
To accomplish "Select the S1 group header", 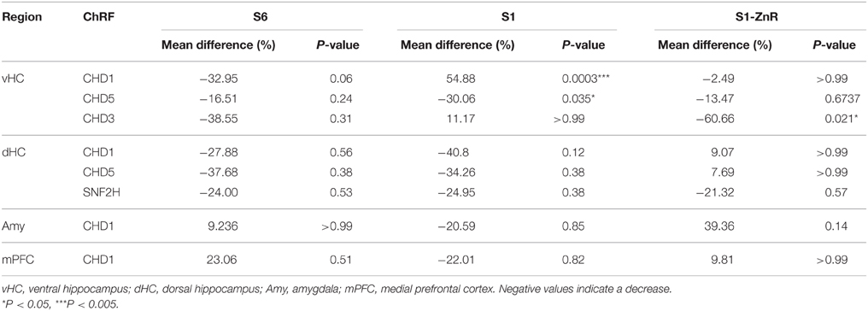I will tap(512, 18).
